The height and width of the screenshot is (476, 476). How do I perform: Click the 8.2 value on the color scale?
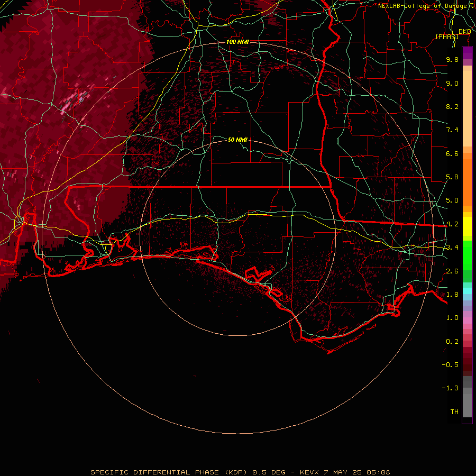tap(452, 106)
